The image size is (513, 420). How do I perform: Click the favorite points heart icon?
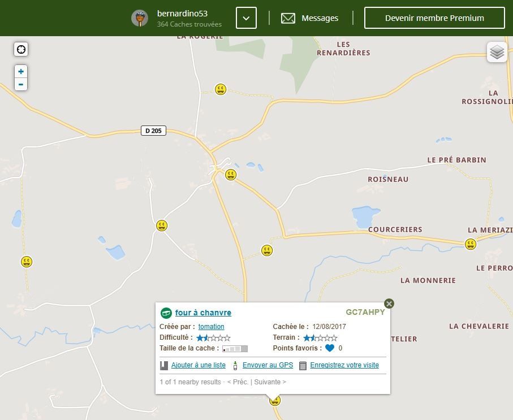click(330, 348)
